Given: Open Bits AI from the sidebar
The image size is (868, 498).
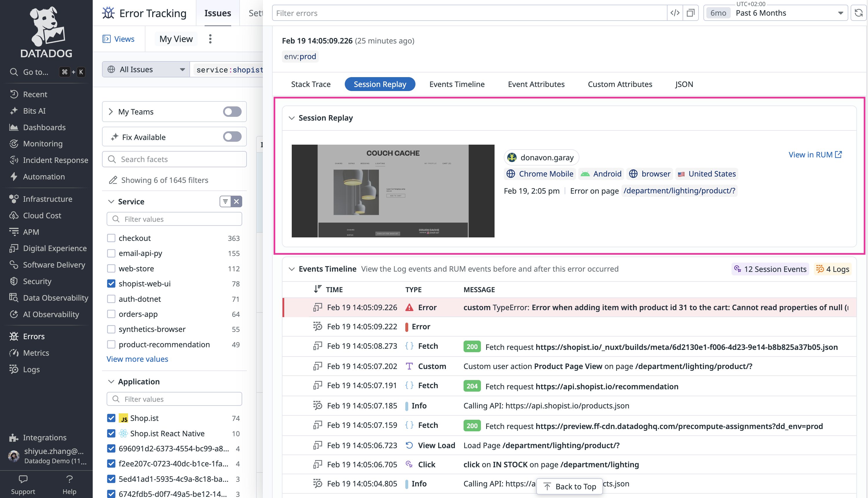Looking at the screenshot, I should tap(34, 111).
